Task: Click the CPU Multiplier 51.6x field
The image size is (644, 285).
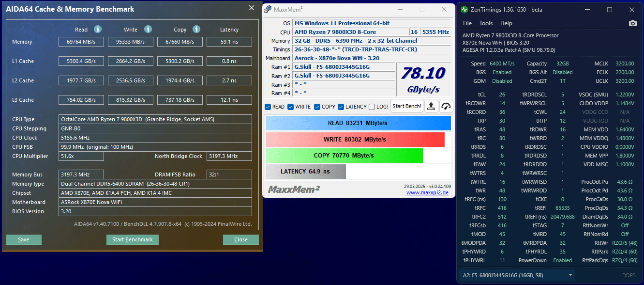Action: (81, 156)
